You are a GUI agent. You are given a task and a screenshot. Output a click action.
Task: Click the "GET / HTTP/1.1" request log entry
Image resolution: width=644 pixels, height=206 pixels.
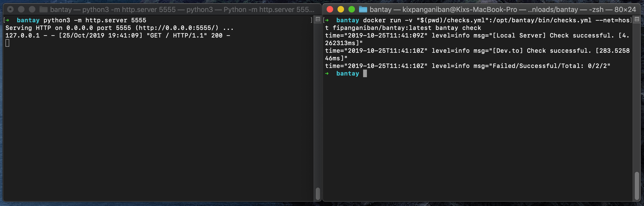(177, 36)
